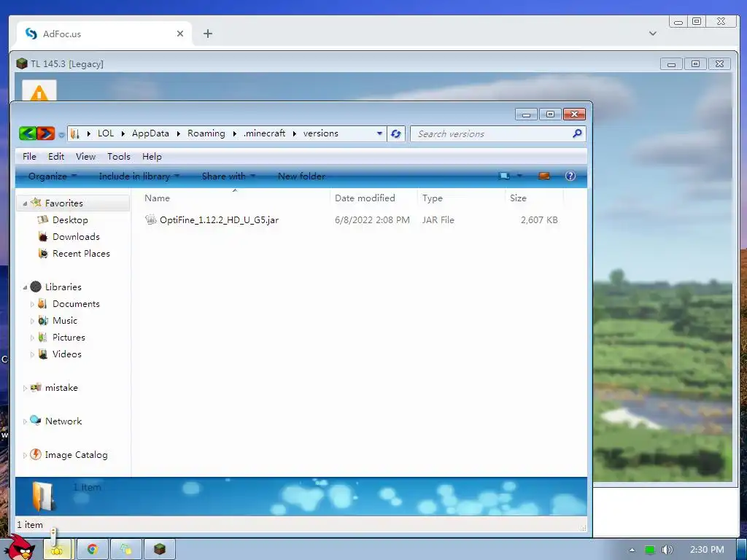Click the change view icon
This screenshot has width=747, height=560.
pyautogui.click(x=503, y=176)
